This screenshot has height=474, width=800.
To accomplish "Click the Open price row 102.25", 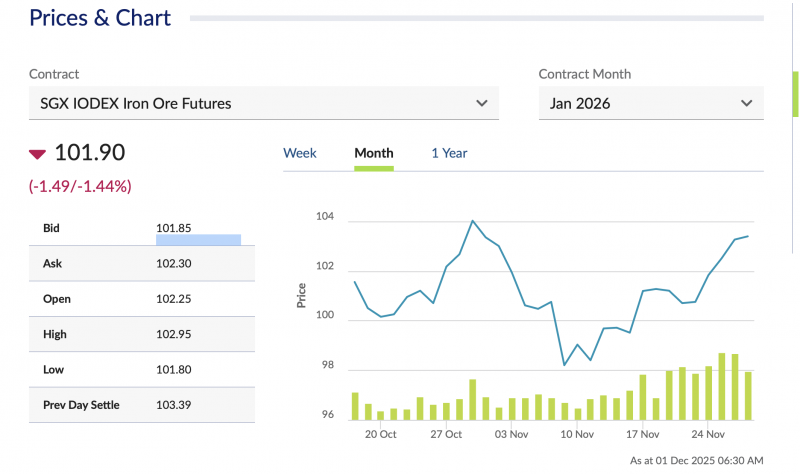I will pos(174,299).
